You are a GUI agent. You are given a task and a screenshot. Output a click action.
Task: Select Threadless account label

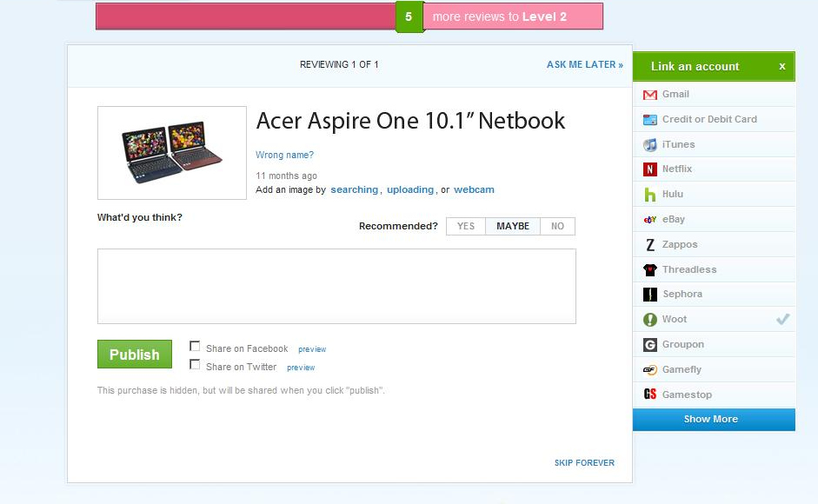[689, 269]
